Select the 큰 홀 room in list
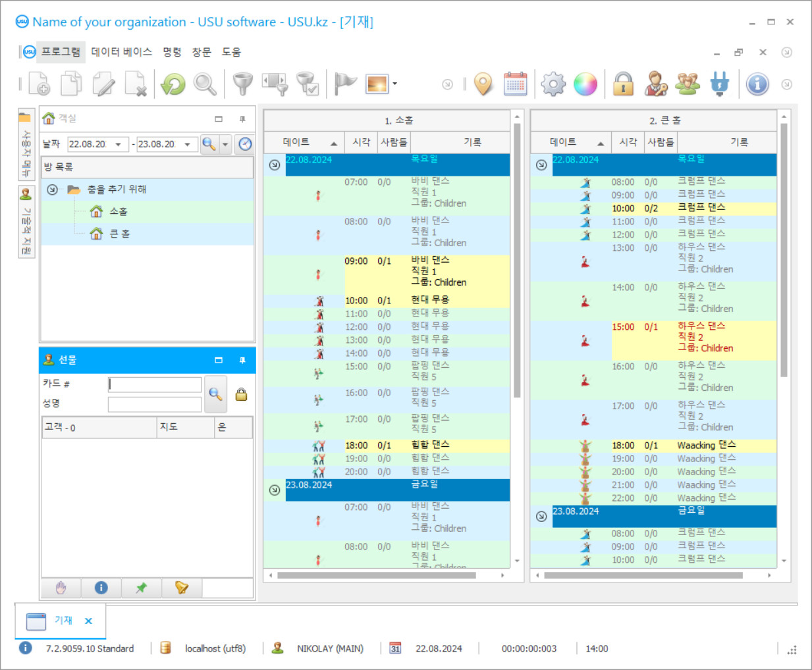The width and height of the screenshot is (812, 670). point(119,234)
